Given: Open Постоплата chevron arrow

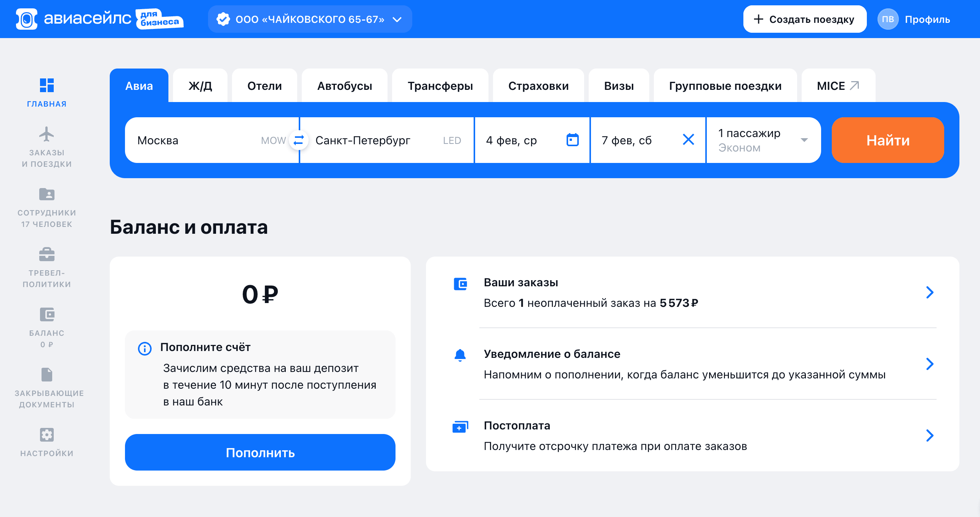Looking at the screenshot, I should coord(930,436).
